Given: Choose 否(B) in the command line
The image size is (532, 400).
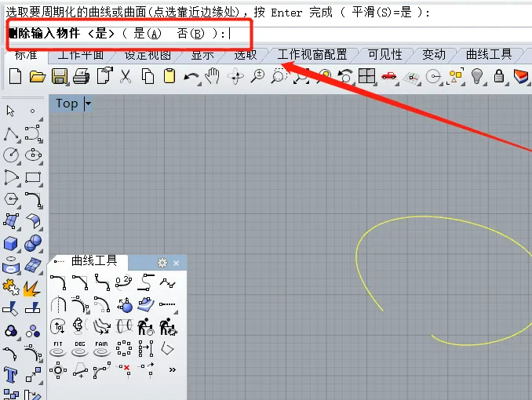Looking at the screenshot, I should pyautogui.click(x=191, y=34).
